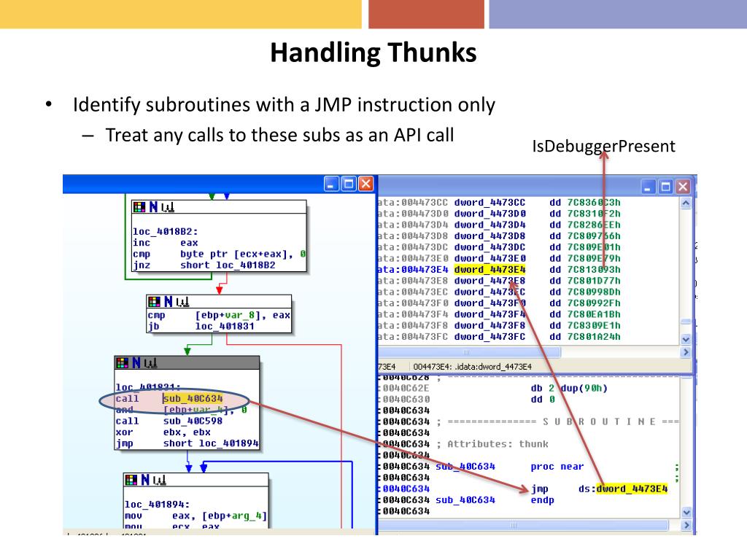Click the dword_4473FC entry in the listing

[489, 337]
